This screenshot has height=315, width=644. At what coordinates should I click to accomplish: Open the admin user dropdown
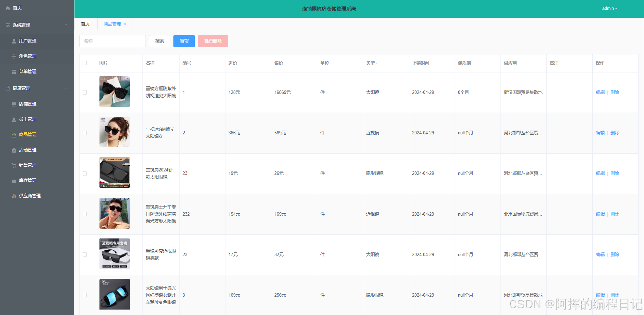coord(609,9)
